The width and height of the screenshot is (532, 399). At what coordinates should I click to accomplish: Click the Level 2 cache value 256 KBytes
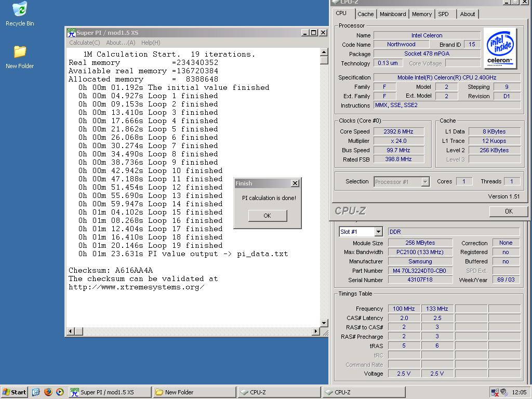pos(495,150)
